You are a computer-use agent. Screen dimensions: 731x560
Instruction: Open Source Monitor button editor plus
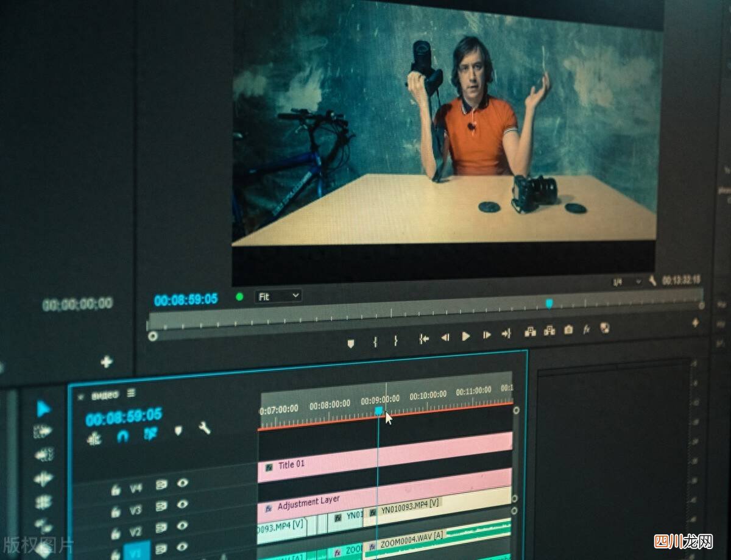107,362
